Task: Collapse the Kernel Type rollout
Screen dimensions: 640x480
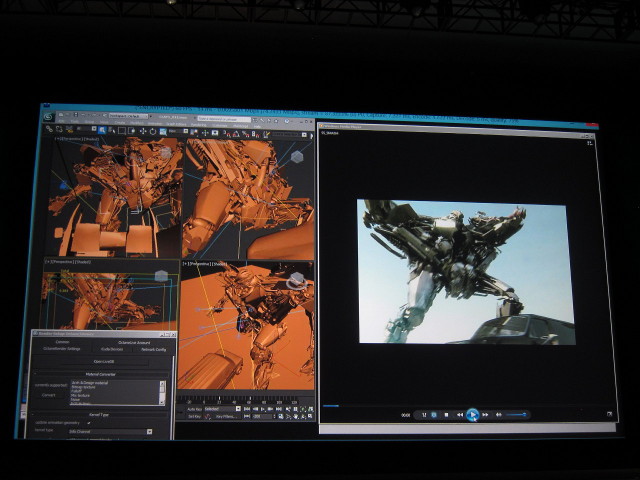Action: tap(99, 414)
